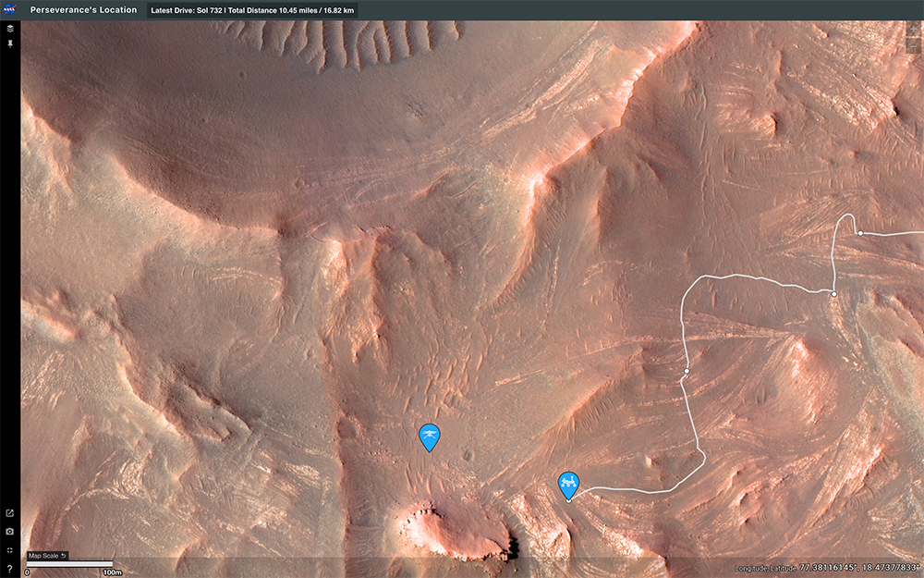Select the waypoint dot at the path's sharp corner
The width and height of the screenshot is (924, 578).
click(833, 294)
